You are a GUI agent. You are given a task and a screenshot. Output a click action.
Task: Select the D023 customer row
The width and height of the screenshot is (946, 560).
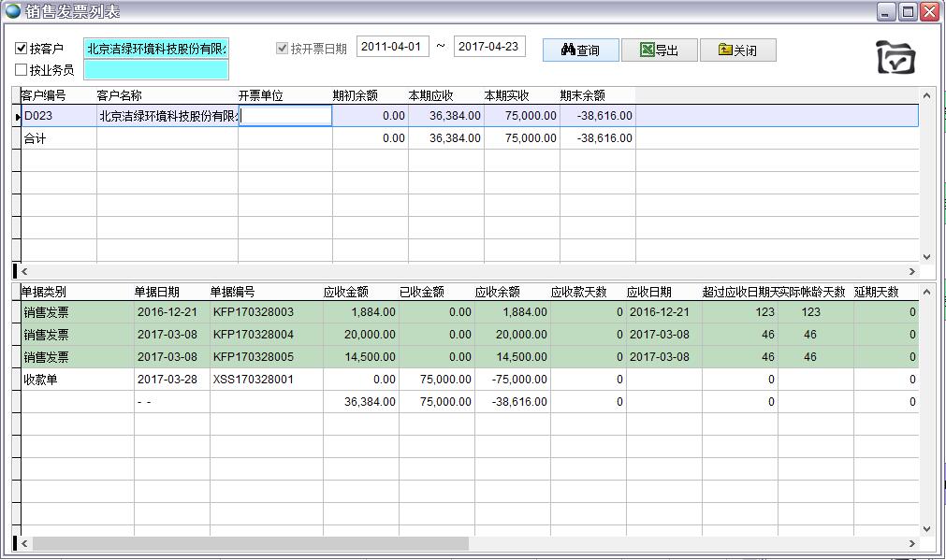point(58,116)
